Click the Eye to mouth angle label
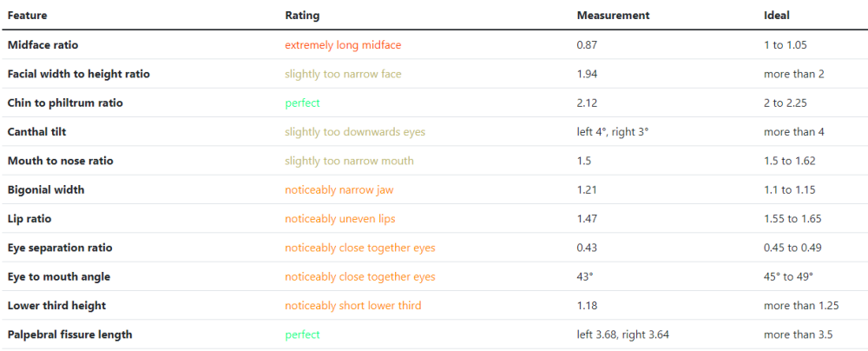Image resolution: width=868 pixels, height=351 pixels. (x=59, y=276)
